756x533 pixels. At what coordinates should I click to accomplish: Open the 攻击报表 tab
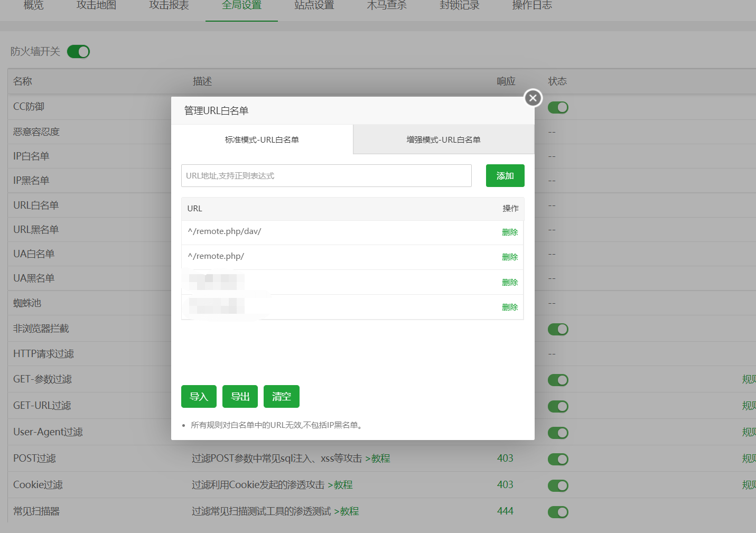pyautogui.click(x=169, y=6)
